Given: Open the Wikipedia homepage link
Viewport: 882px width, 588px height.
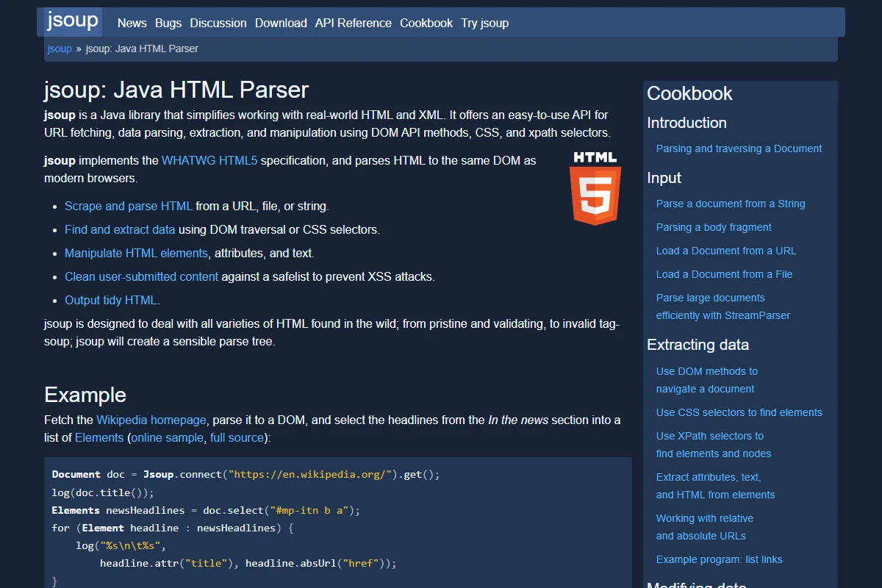Looking at the screenshot, I should tap(151, 420).
